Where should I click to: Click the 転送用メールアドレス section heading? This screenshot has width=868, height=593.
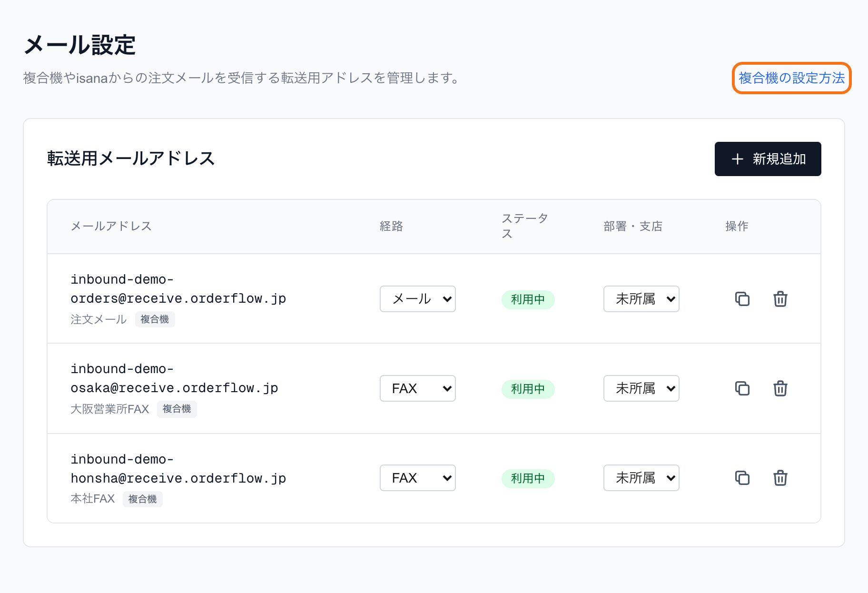pyautogui.click(x=131, y=158)
